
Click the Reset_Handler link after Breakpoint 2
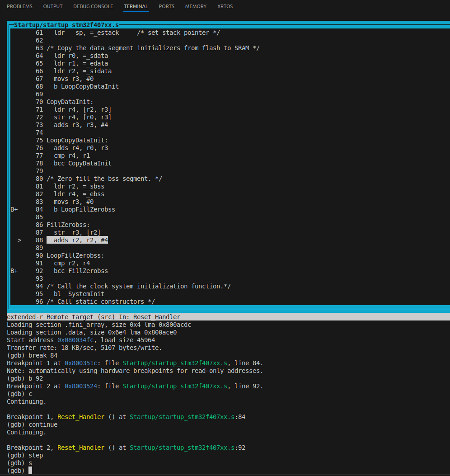[80, 448]
